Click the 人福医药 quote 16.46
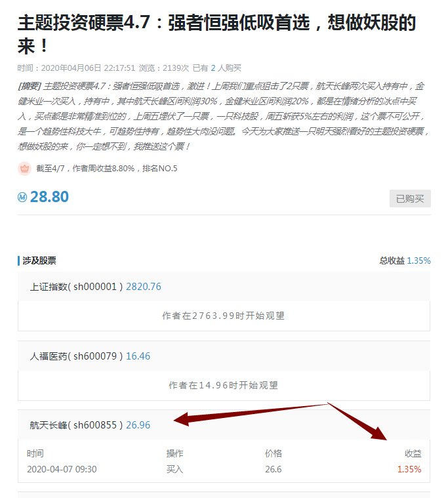Viewport: 448px width, 498px height. click(138, 356)
